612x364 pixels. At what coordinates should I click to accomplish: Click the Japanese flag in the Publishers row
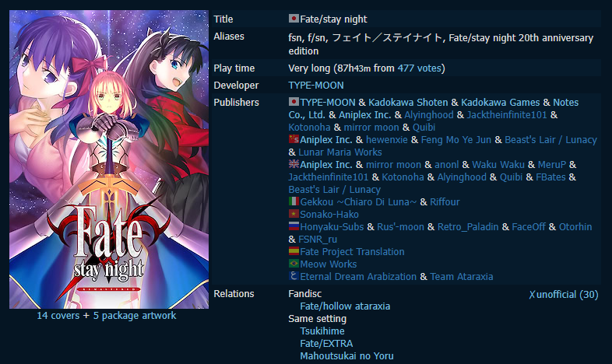[x=294, y=102]
